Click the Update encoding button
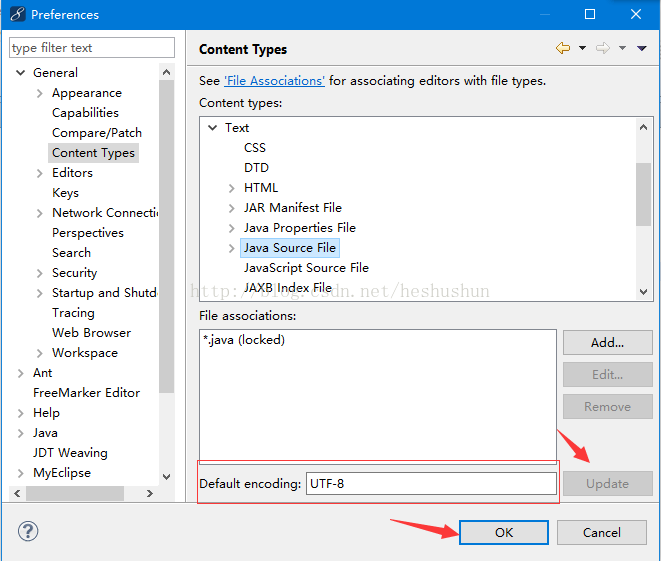The height and width of the screenshot is (561, 661). click(607, 483)
